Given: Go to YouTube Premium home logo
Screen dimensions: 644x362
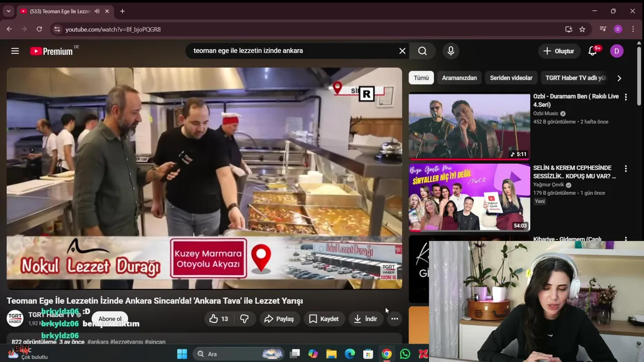Looking at the screenshot, I should (51, 51).
